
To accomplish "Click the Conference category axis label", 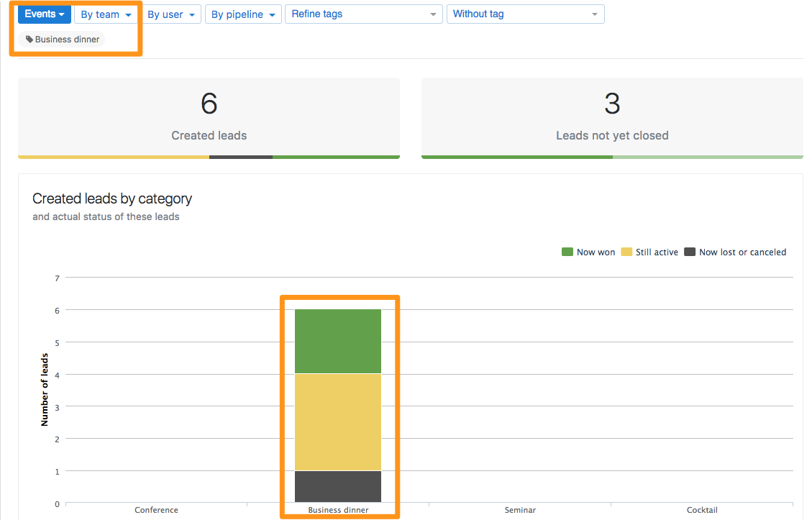I will coord(156,510).
